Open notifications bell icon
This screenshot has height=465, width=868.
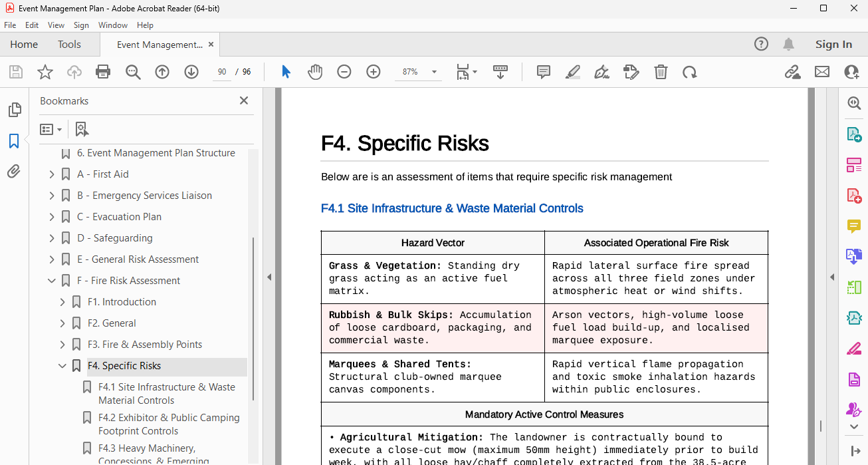point(788,44)
